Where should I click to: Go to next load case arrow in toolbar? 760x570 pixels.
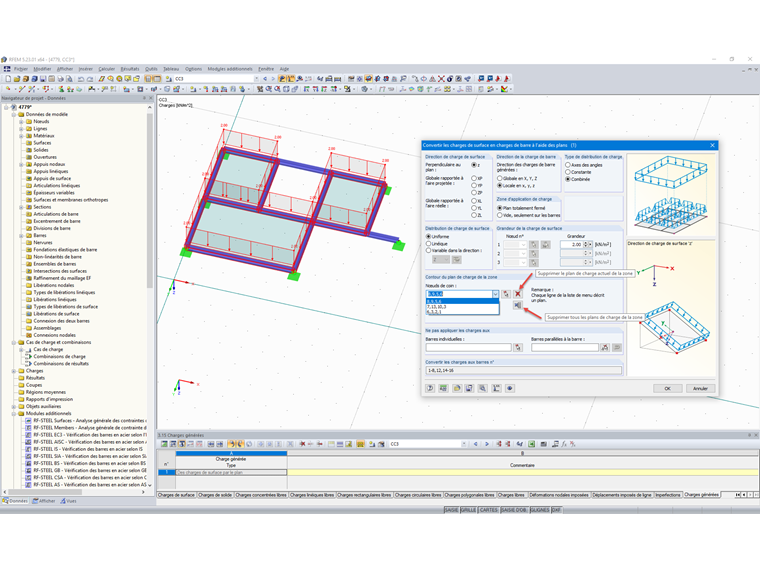(273, 79)
